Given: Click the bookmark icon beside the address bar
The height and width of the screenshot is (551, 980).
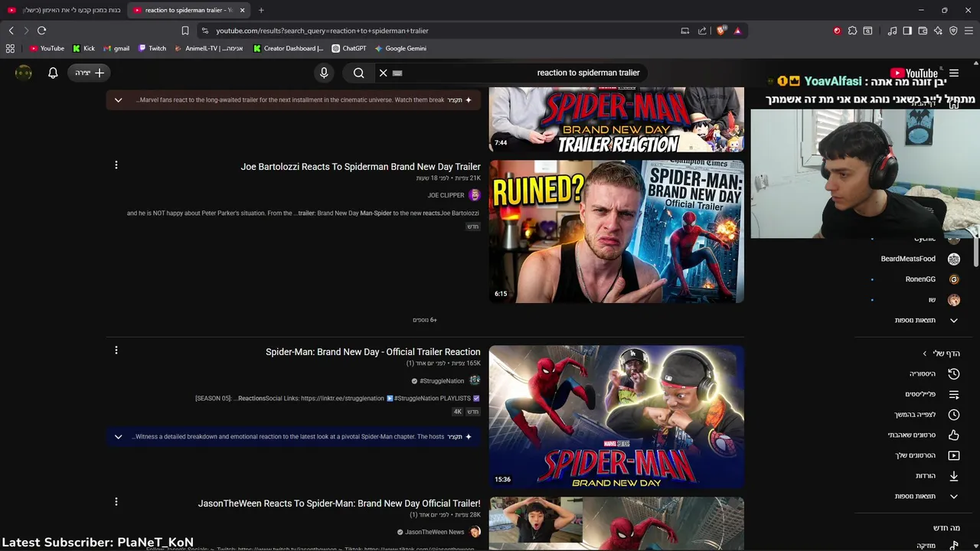Looking at the screenshot, I should point(185,31).
